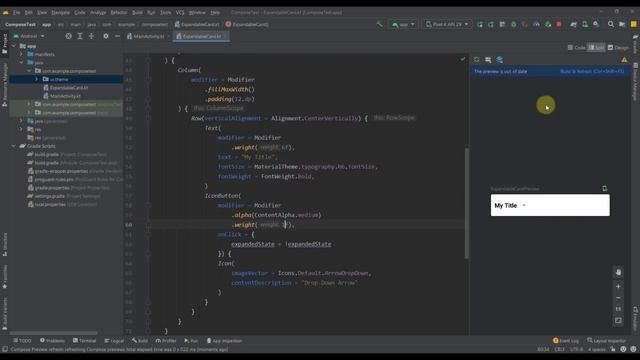Open the App Inspection tool window
The image size is (640, 360).
pyautogui.click(x=224, y=341)
